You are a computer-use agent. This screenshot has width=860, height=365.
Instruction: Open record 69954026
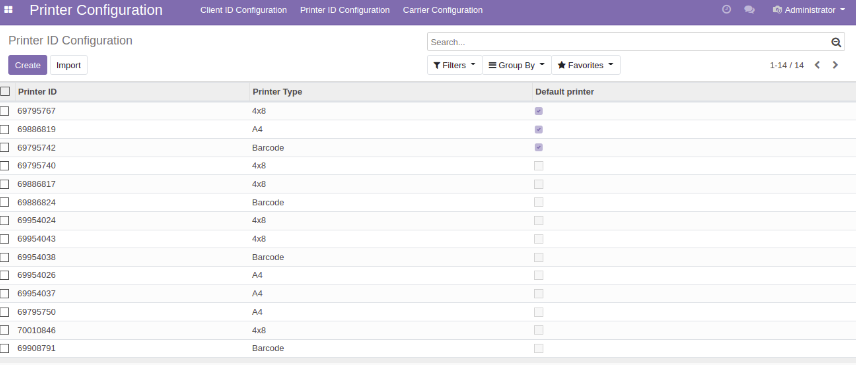(x=36, y=275)
